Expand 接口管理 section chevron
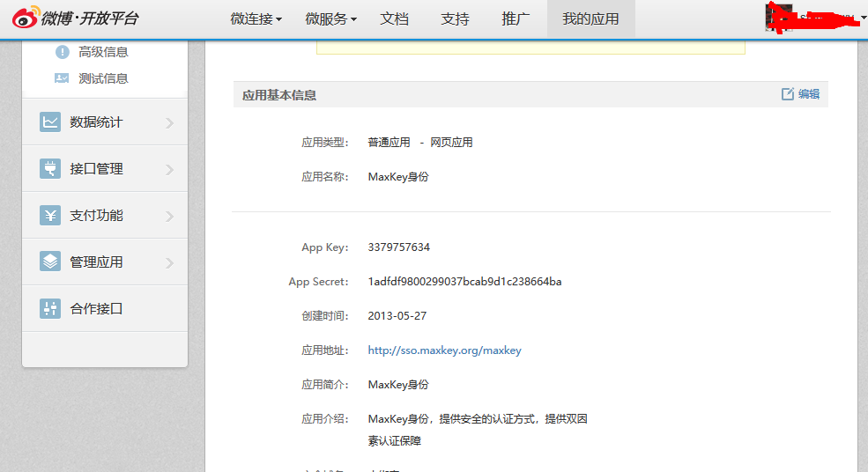Screen dimensions: 868x472 coord(169,170)
